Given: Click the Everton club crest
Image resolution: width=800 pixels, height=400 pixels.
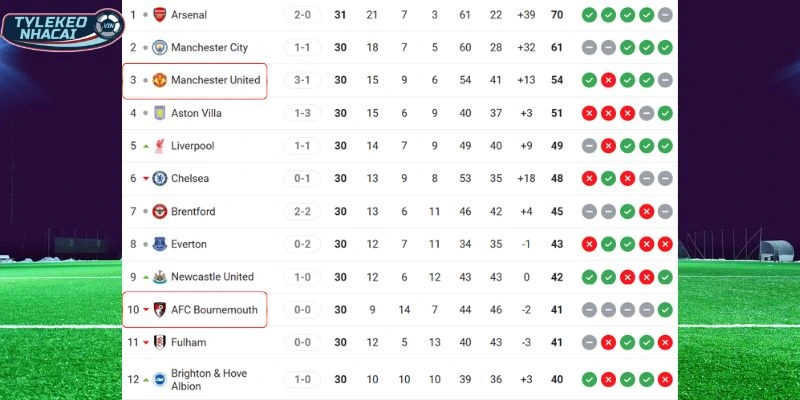Looking at the screenshot, I should (159, 244).
